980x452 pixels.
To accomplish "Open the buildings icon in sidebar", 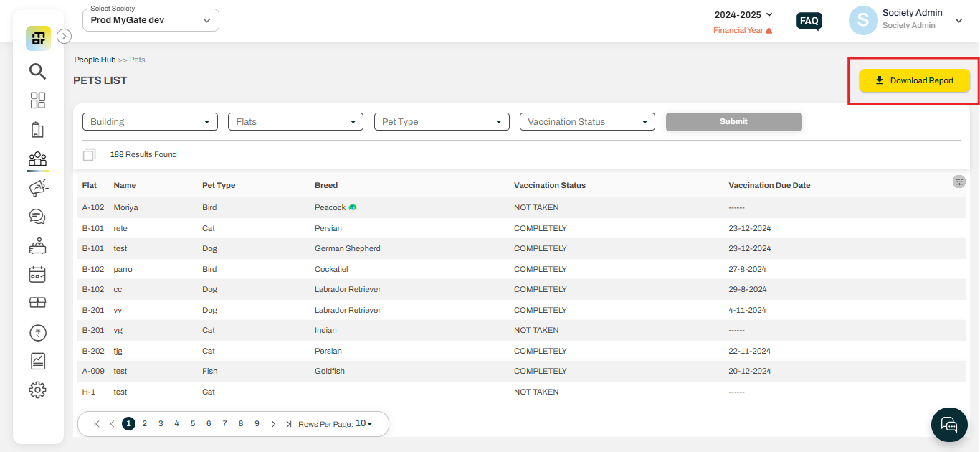I will [38, 130].
